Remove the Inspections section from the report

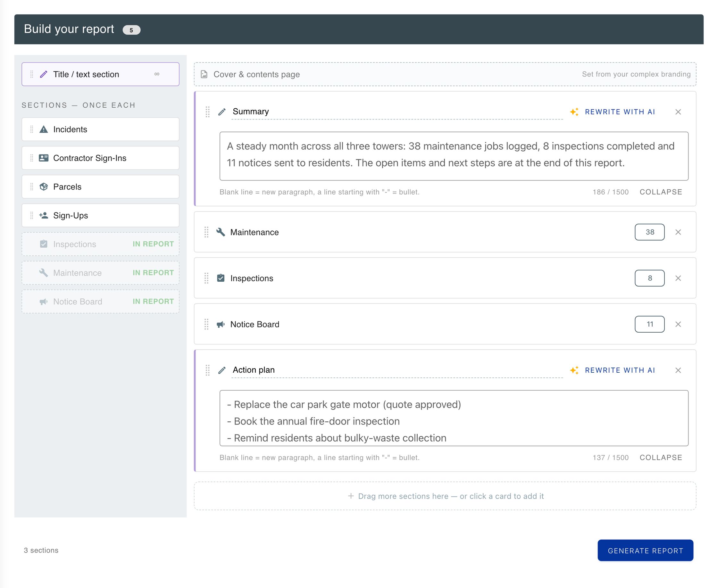pyautogui.click(x=678, y=278)
